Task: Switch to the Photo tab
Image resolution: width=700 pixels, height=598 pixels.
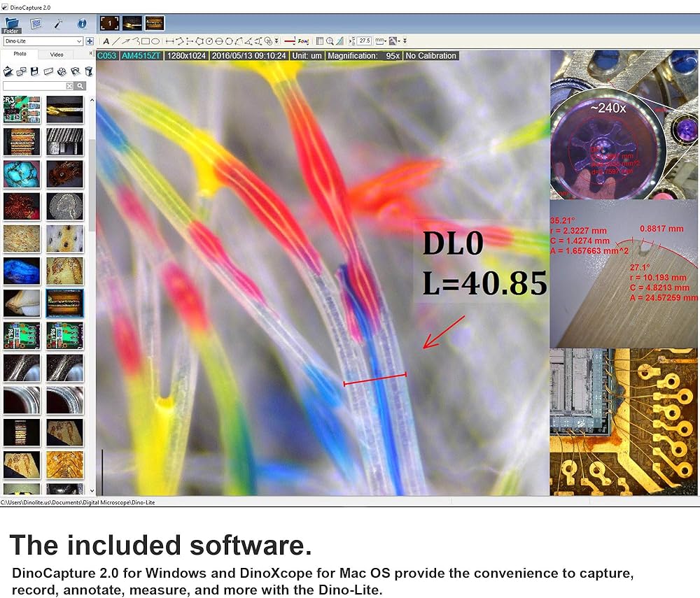Action: tap(20, 54)
